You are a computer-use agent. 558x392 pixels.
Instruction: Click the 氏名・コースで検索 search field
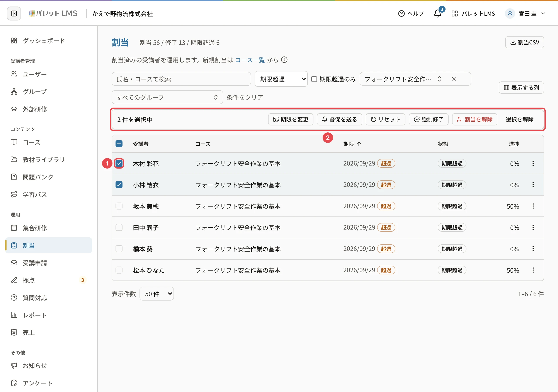(181, 79)
